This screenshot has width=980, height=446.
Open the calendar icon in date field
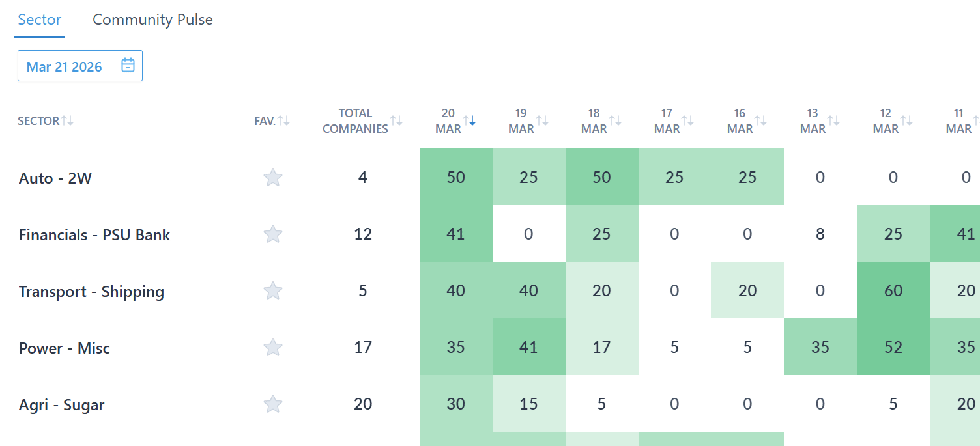pyautogui.click(x=128, y=66)
